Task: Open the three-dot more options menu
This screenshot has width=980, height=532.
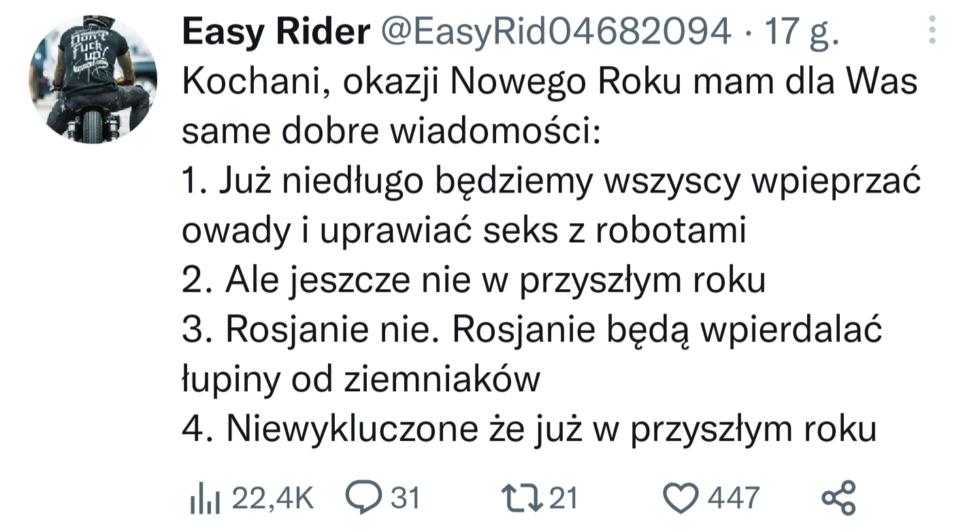Action: 932,31
